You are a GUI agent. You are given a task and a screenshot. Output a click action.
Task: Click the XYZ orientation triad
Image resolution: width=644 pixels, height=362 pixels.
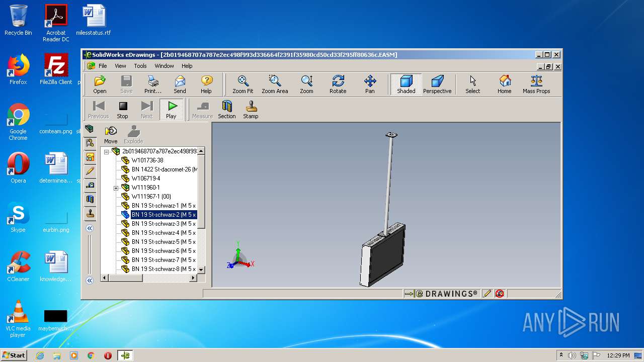coord(240,255)
